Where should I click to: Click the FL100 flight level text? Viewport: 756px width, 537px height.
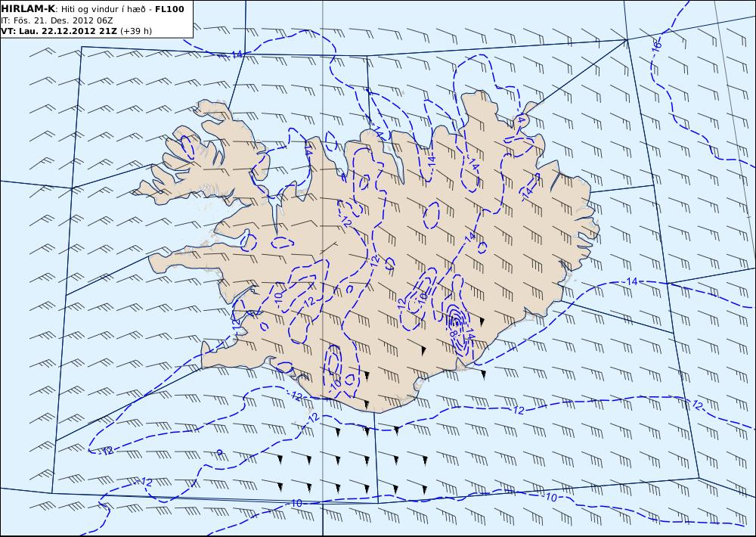click(x=169, y=9)
